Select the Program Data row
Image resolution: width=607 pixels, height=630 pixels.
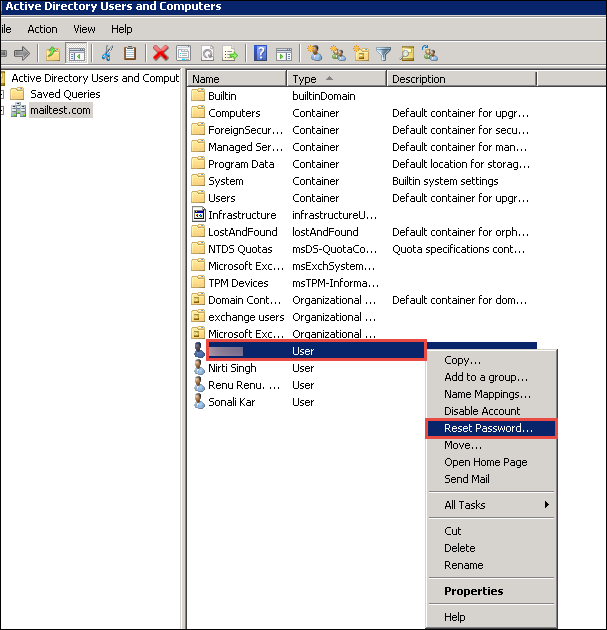pyautogui.click(x=362, y=164)
